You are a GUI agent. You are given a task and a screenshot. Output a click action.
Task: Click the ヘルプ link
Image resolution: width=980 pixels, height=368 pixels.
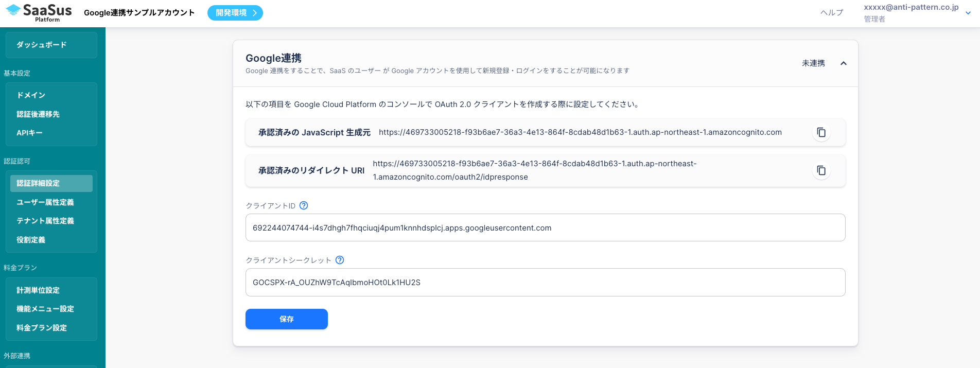[832, 13]
